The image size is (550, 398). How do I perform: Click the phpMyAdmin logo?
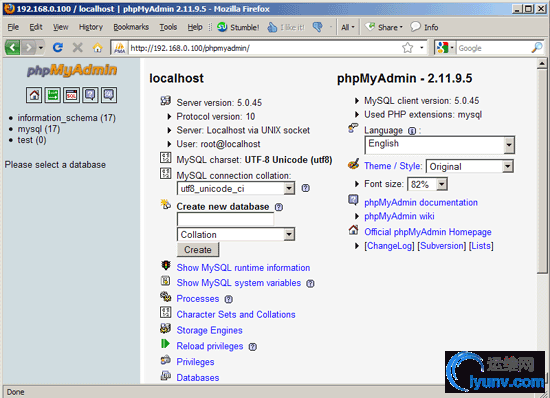click(x=72, y=70)
